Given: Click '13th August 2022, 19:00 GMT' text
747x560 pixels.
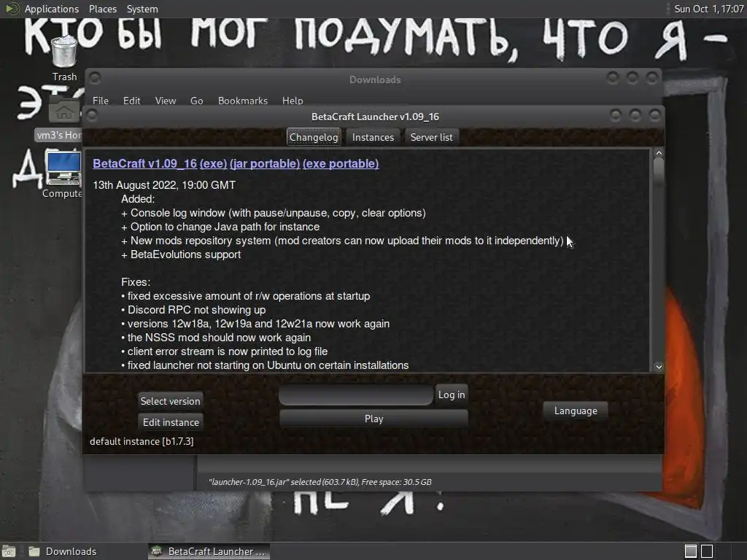Looking at the screenshot, I should [x=164, y=184].
